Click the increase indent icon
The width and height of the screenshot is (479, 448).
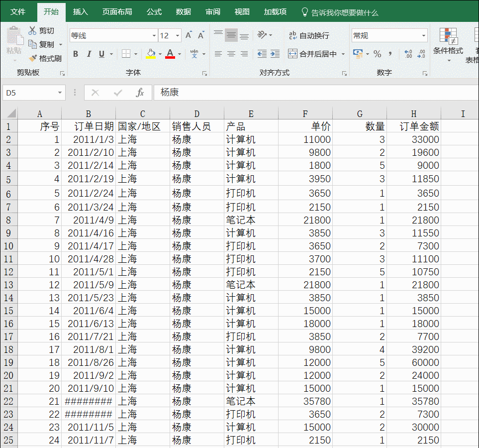[x=275, y=54]
